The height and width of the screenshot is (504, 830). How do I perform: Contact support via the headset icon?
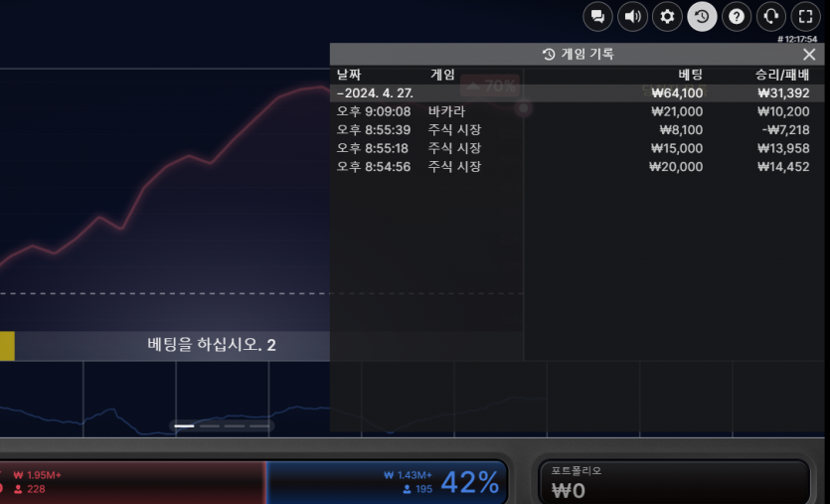coord(770,16)
